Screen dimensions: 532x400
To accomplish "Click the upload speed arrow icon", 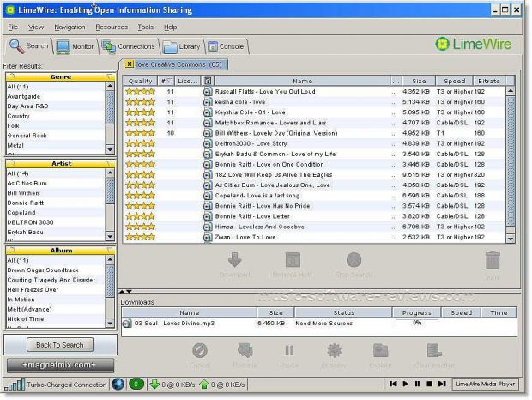I will tap(204, 385).
